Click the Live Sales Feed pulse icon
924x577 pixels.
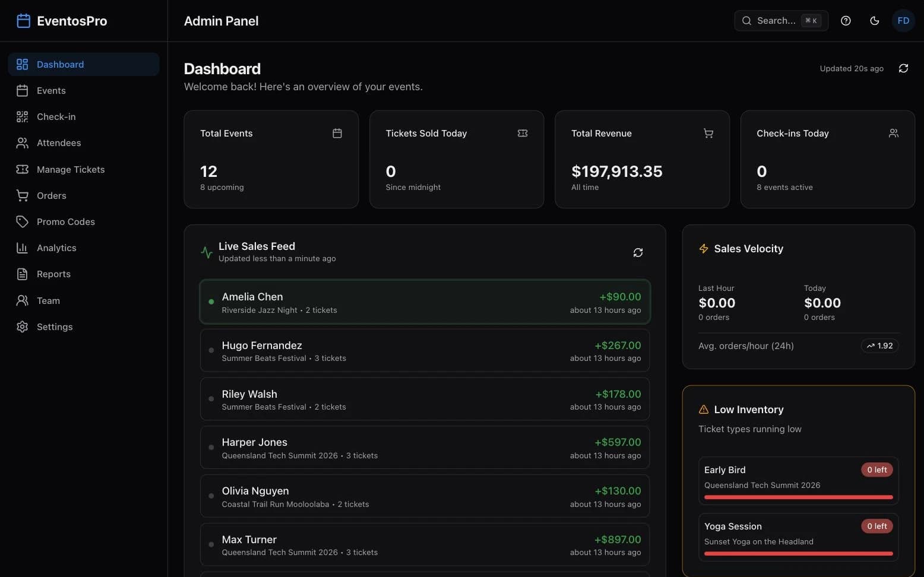pos(207,252)
